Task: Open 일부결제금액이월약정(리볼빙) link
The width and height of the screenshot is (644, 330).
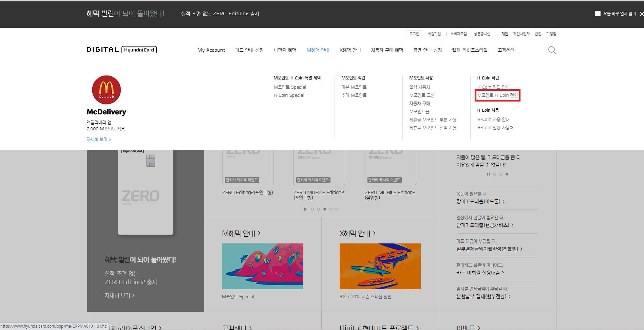Action: pos(489,249)
